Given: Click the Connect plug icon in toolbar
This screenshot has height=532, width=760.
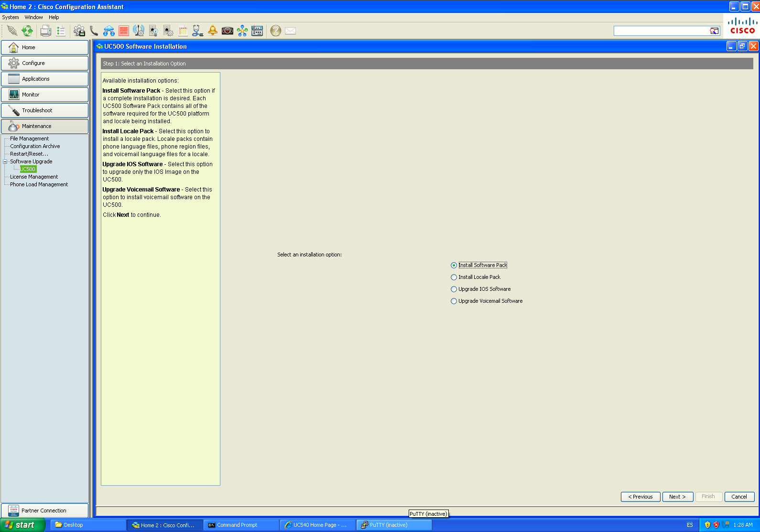Looking at the screenshot, I should [12, 31].
